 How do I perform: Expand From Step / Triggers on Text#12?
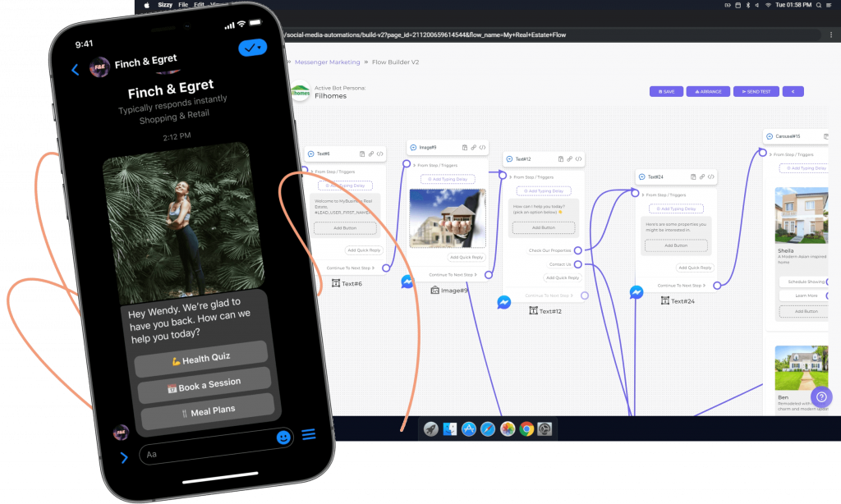click(x=531, y=177)
